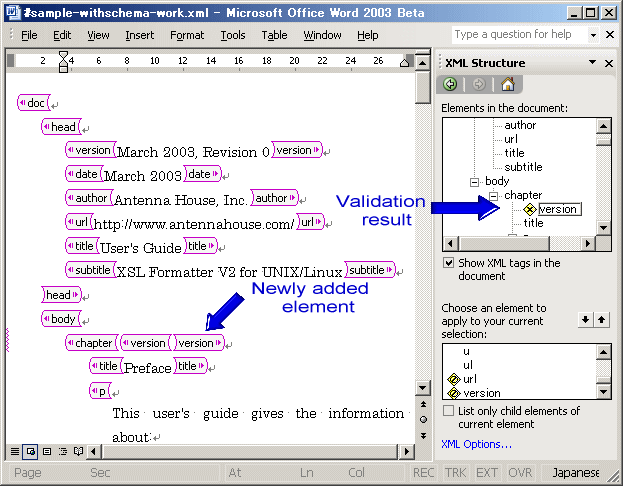
Task: Click the move up arrow button
Action: 602,319
